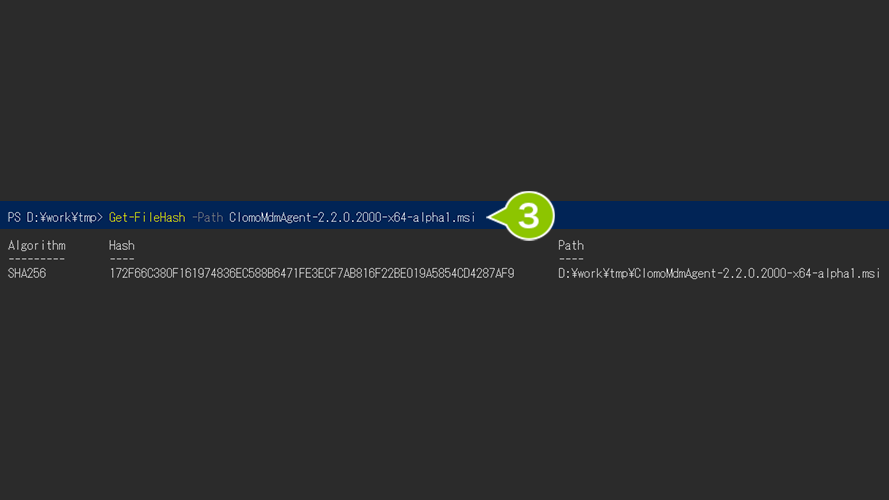
Task: Click the SHA256 algorithm value
Action: tap(27, 273)
